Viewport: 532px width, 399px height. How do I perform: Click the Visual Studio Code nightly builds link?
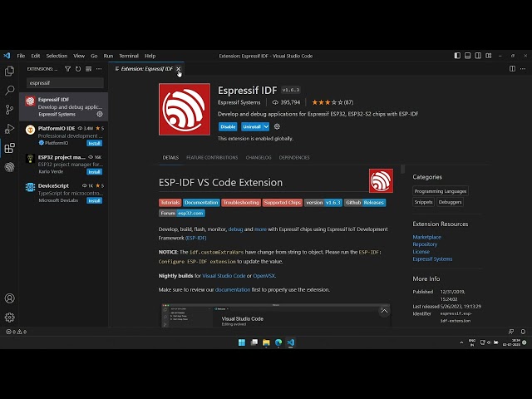coord(224,276)
